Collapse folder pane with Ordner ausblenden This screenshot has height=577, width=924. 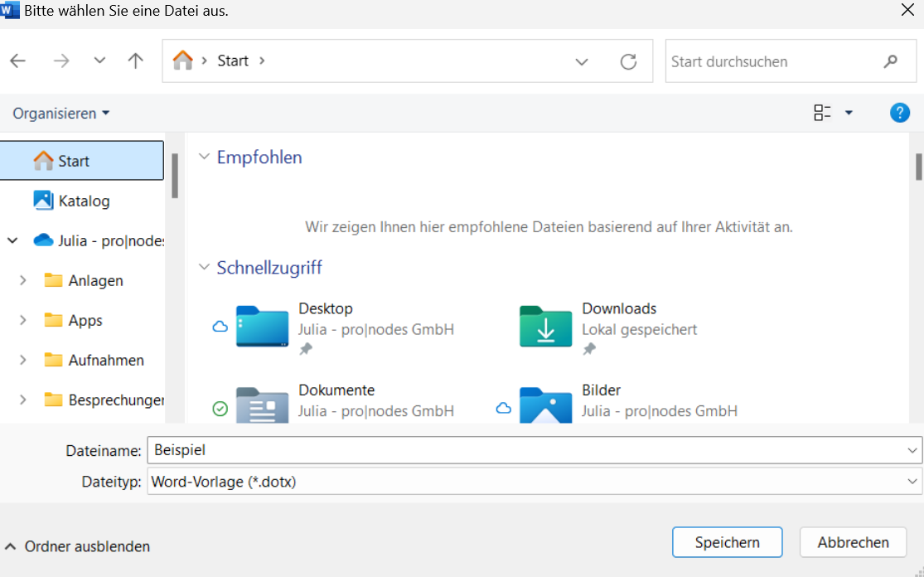(x=78, y=546)
